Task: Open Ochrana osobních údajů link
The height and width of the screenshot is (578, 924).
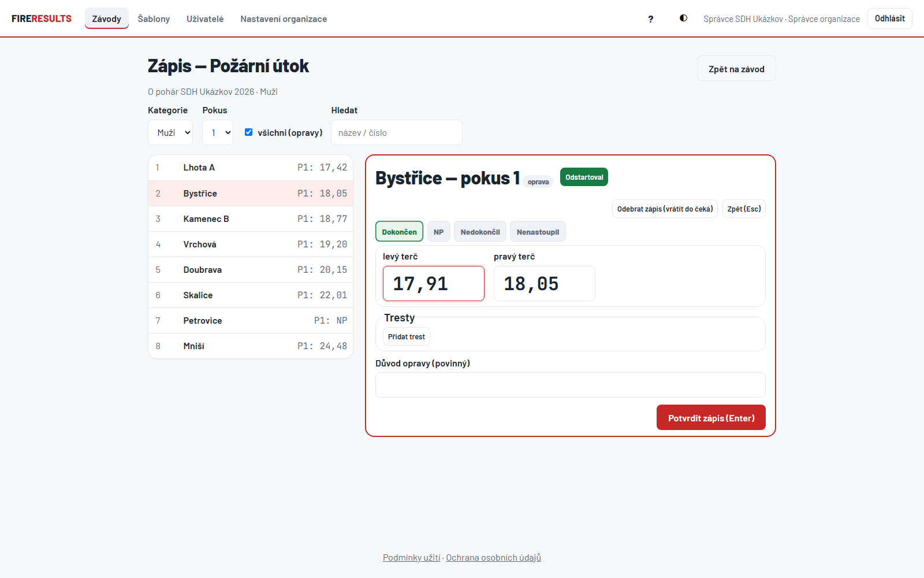Action: coord(493,557)
